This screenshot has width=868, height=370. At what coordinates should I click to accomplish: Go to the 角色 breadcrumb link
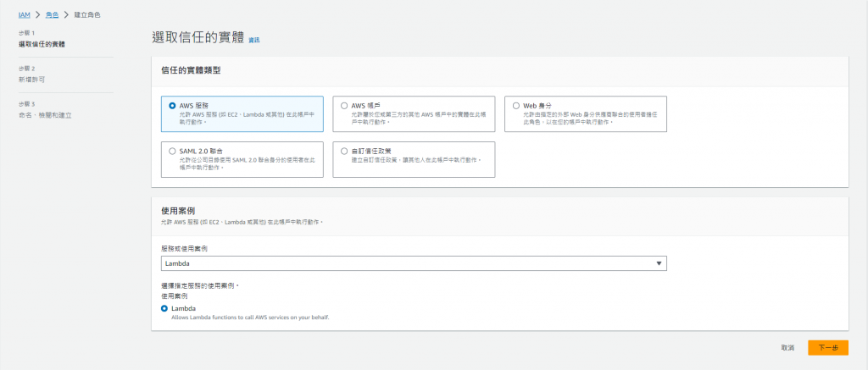[x=52, y=15]
